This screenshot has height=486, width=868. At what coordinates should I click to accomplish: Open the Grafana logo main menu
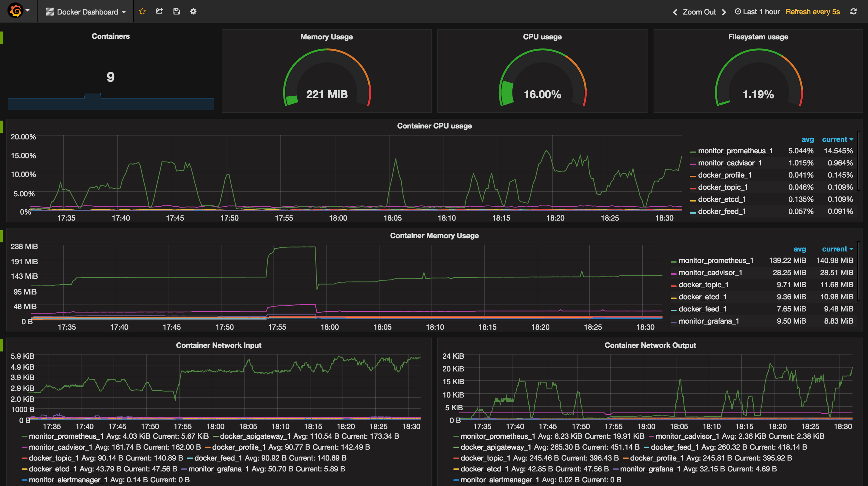click(16, 11)
